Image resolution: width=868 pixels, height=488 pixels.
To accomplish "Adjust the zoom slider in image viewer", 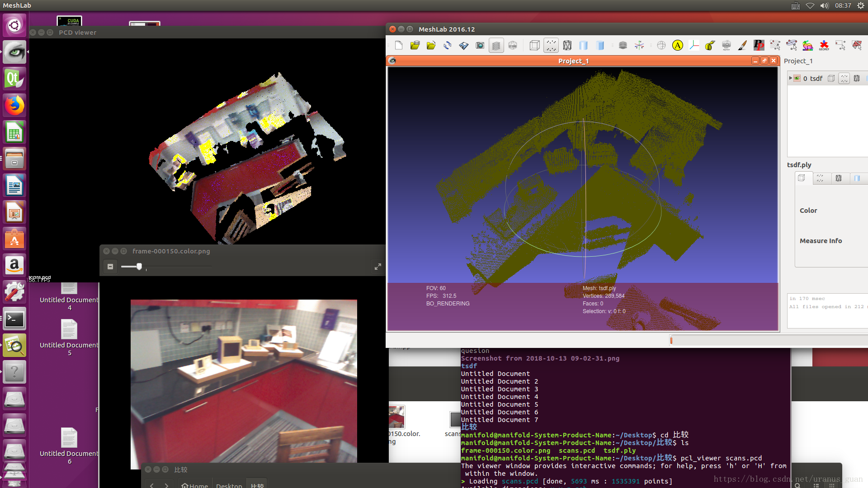I will [139, 266].
